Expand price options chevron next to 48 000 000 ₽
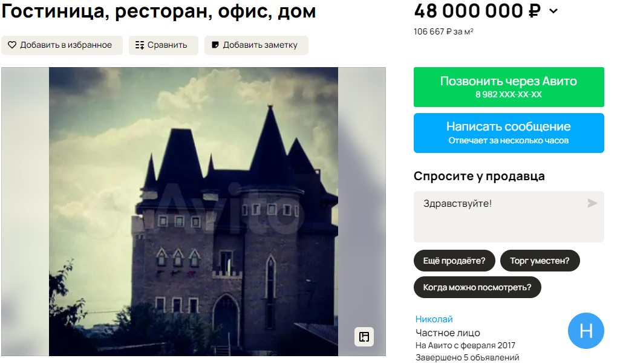Screen dimensions: 620x364 tap(553, 11)
